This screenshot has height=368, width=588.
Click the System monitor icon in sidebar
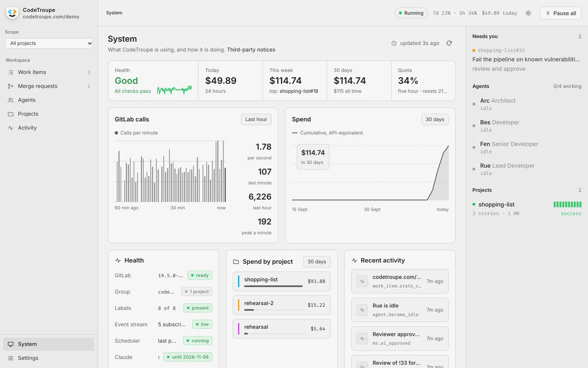(11, 344)
